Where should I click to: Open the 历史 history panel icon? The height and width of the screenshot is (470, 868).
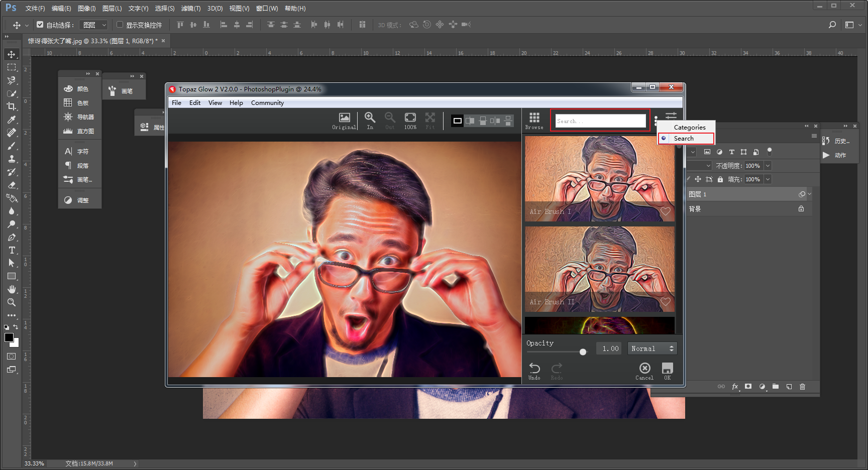[826, 141]
